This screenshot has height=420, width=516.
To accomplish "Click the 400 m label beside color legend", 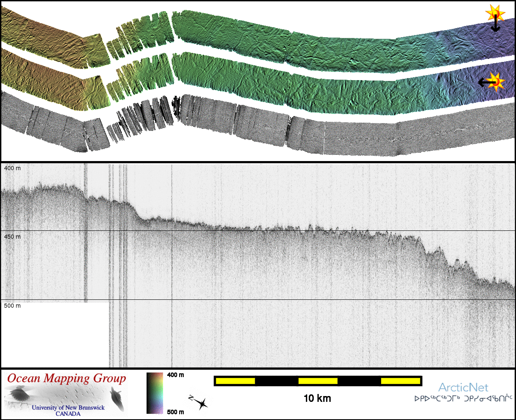I will click(175, 375).
